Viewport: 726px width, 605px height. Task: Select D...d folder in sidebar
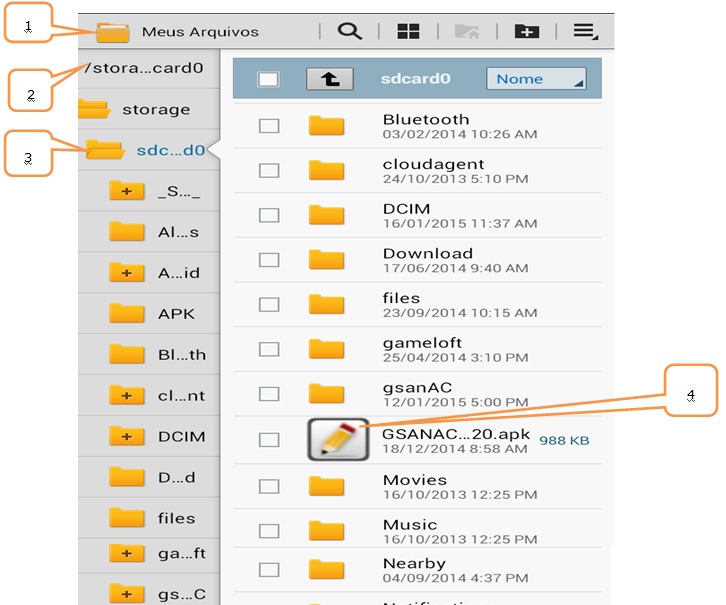(x=149, y=477)
